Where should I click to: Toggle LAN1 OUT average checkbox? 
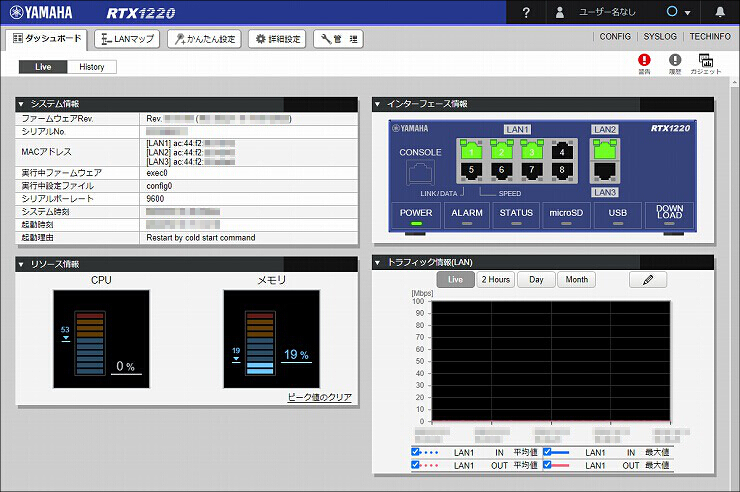[x=415, y=465]
